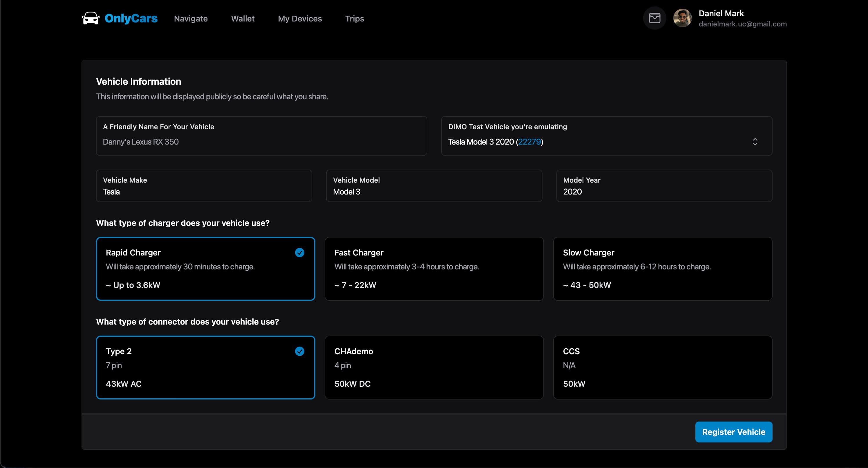Expand the DIMO Test Vehicle dropdown arrows

(x=755, y=142)
